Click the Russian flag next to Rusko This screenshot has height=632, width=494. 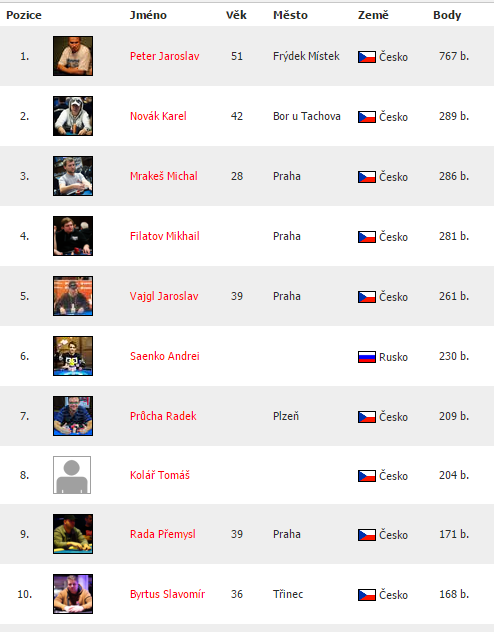coord(367,357)
